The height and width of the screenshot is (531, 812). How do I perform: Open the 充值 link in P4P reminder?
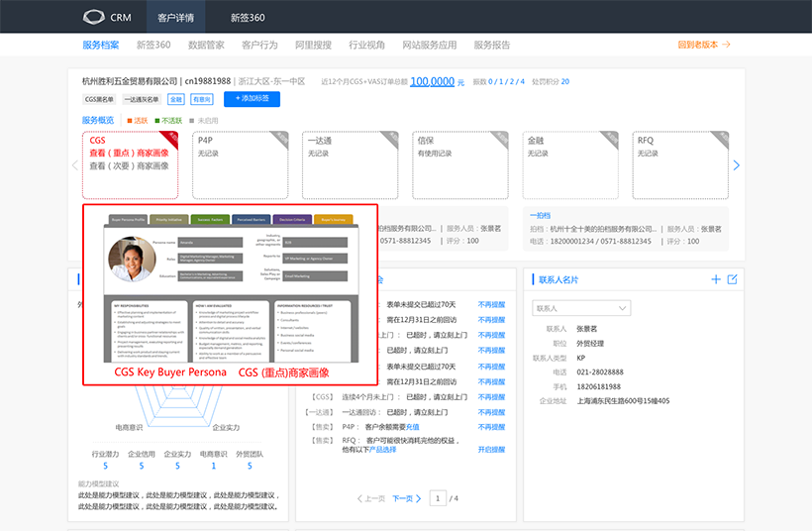click(412, 427)
